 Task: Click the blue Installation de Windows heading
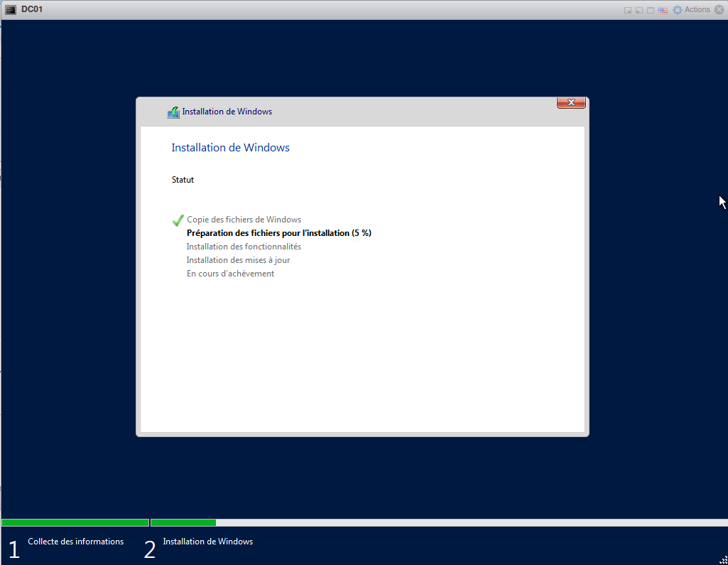click(230, 148)
